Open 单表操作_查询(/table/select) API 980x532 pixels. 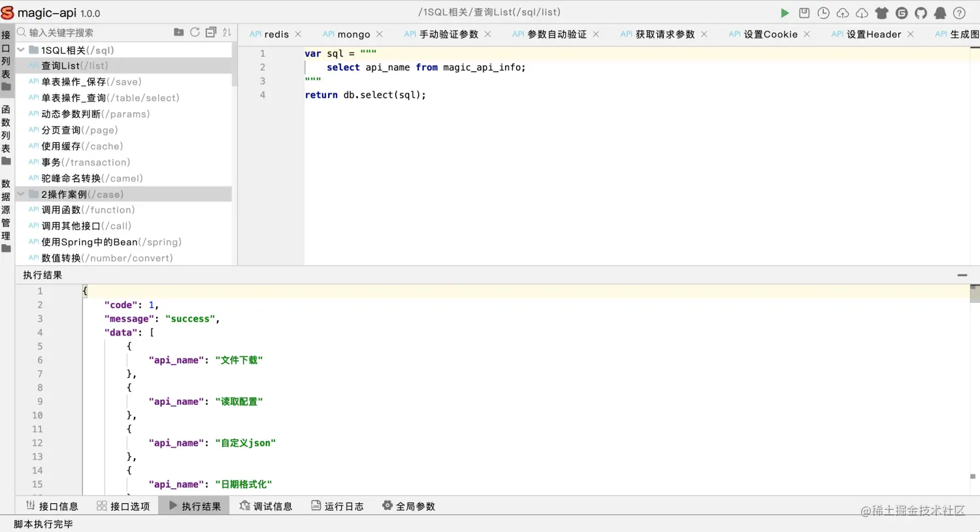(124, 98)
